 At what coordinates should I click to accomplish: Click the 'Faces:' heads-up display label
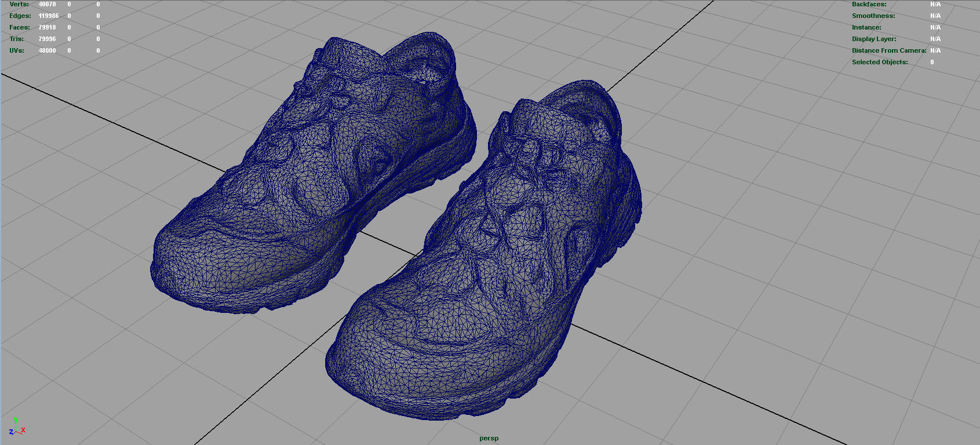tap(20, 27)
